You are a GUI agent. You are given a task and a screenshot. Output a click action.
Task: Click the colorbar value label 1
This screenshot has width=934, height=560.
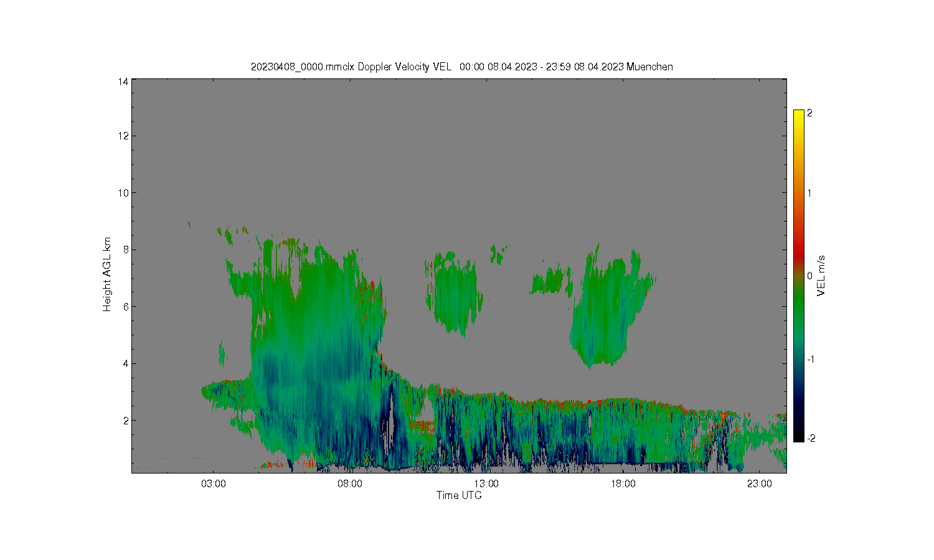pyautogui.click(x=809, y=193)
